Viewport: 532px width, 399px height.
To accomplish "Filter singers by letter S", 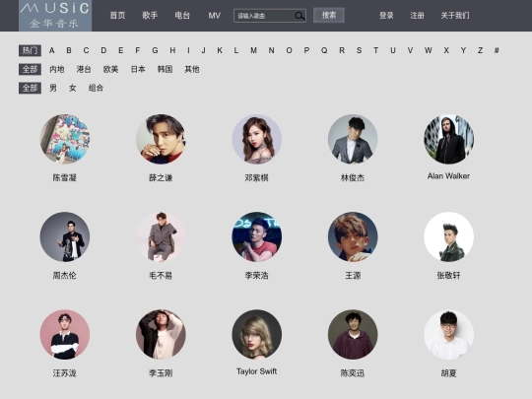I will click(359, 50).
